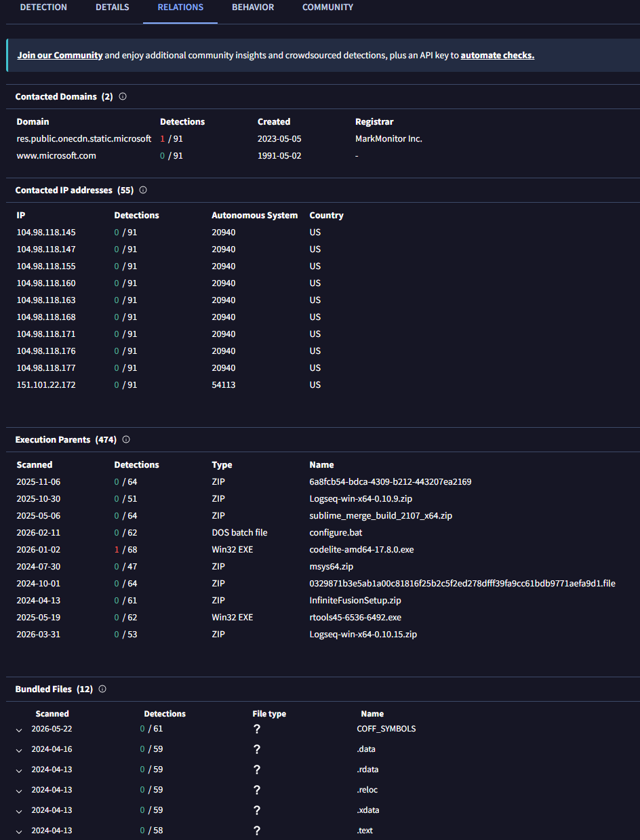640x840 pixels.
Task: Open IP address 104.98.118.171
Action: tap(46, 334)
